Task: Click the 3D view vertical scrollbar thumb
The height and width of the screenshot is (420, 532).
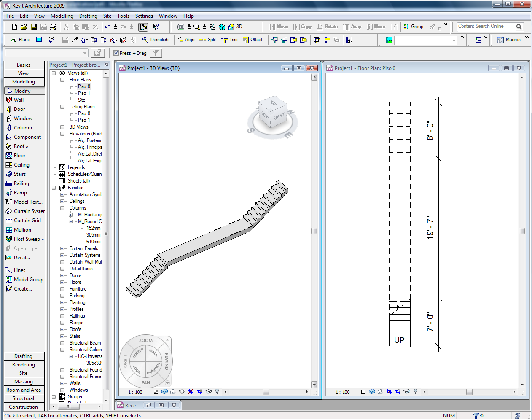Action: click(x=314, y=231)
